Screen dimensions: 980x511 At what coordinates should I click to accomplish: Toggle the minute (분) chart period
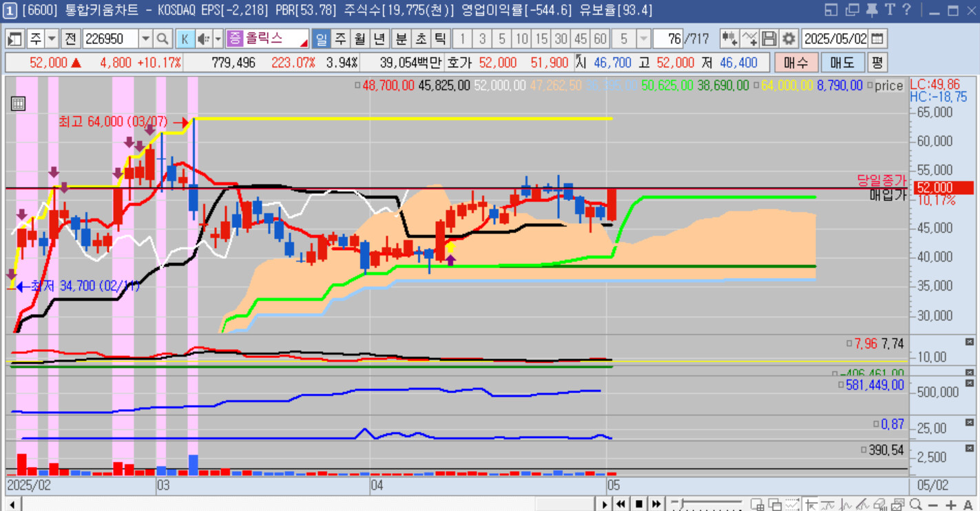click(401, 39)
